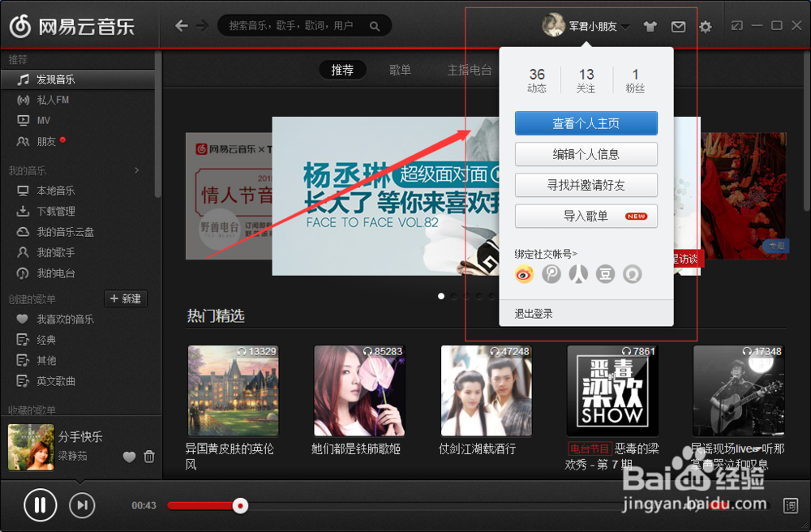Click the search magnifier icon
Image resolution: width=811 pixels, height=532 pixels.
(375, 26)
